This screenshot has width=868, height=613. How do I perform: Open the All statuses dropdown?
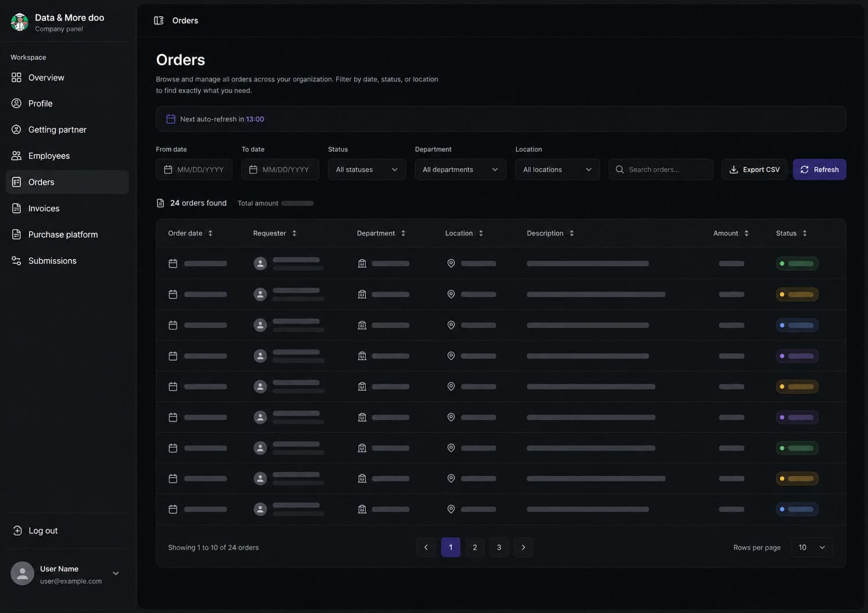[367, 169]
